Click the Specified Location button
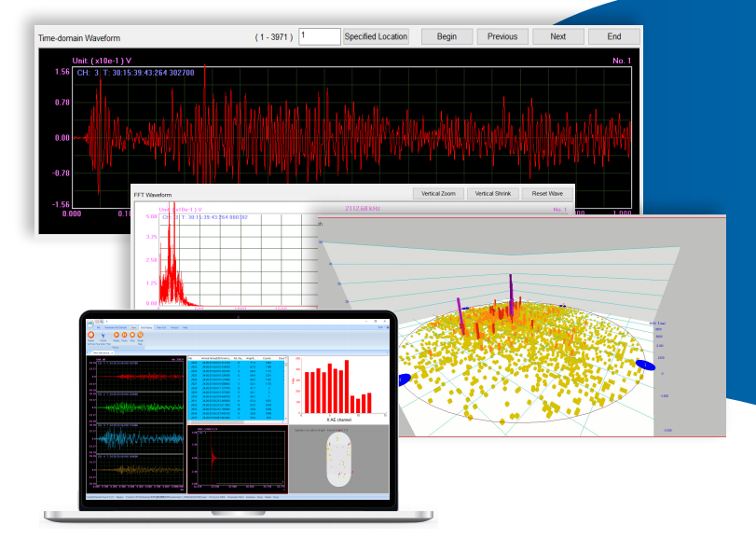The image size is (756, 538). tap(376, 36)
